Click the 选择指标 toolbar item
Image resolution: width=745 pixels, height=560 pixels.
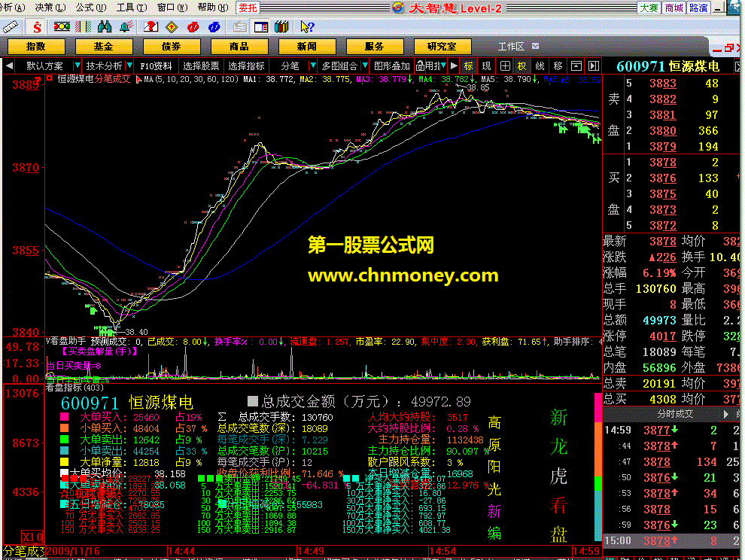click(246, 66)
